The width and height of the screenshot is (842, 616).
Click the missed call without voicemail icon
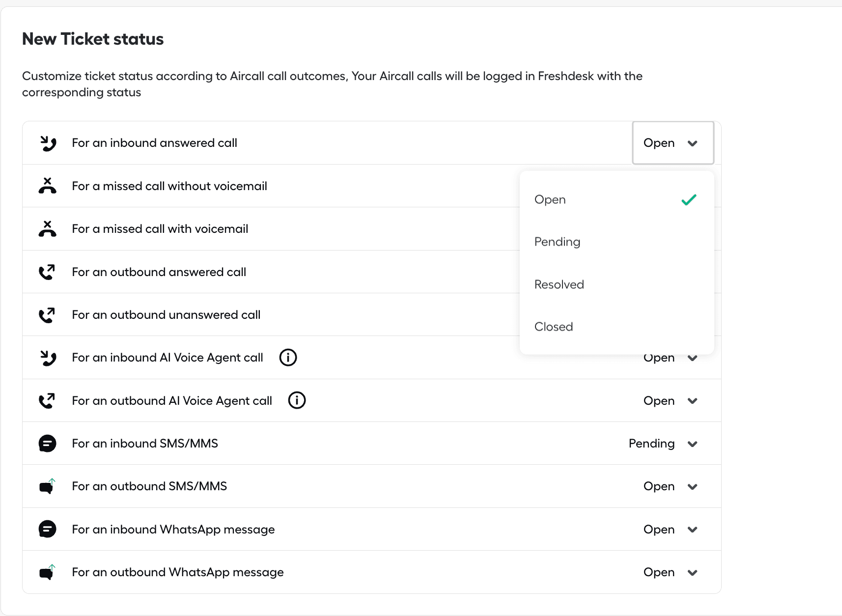coord(48,186)
